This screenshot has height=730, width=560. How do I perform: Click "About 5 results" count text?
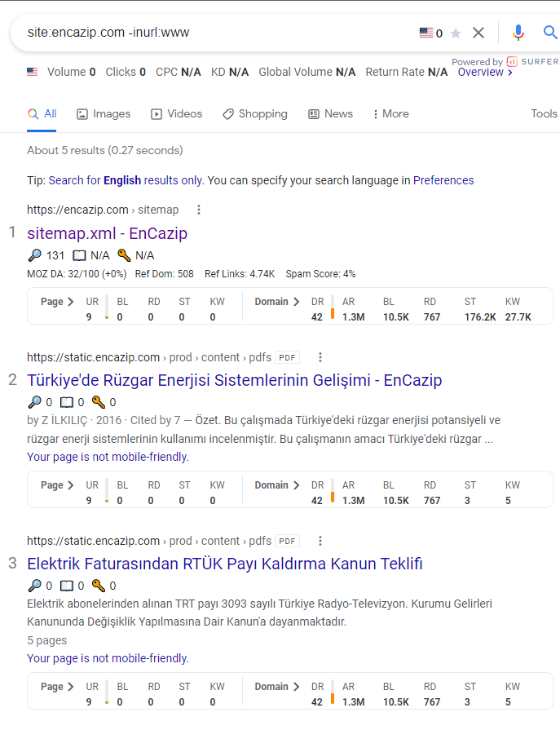(x=105, y=150)
